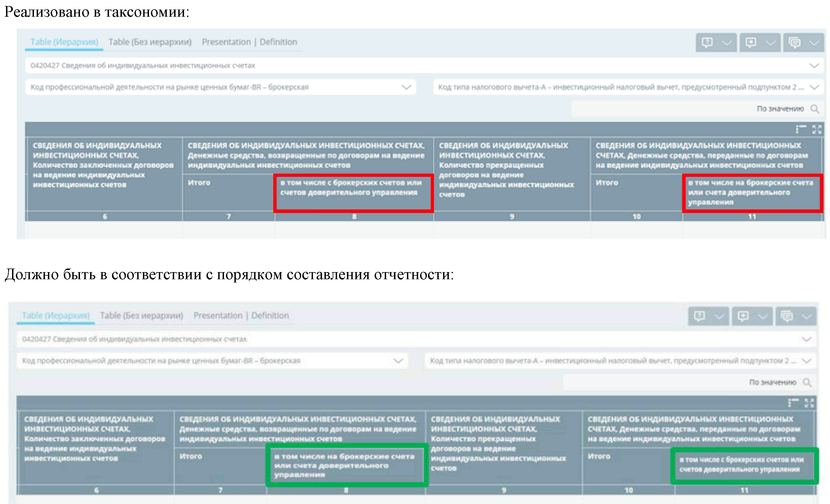Expand arrow beside add comment icon, bottom panel
This screenshot has height=504, width=830.
pyautogui.click(x=763, y=316)
